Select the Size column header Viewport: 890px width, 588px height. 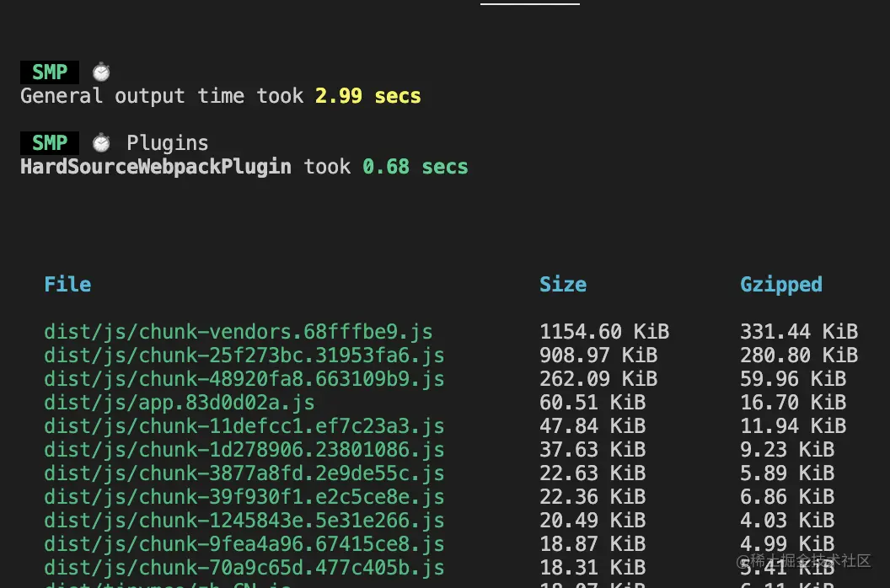click(563, 285)
